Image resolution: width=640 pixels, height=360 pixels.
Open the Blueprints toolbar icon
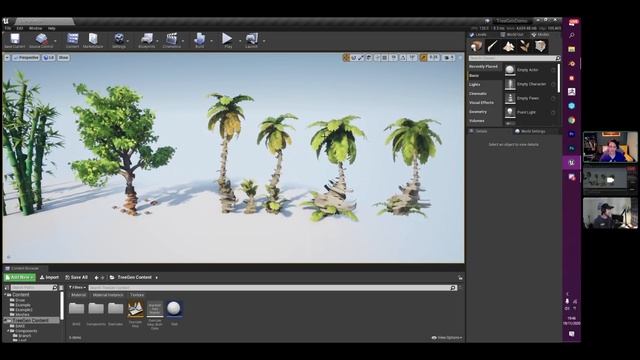(147, 39)
